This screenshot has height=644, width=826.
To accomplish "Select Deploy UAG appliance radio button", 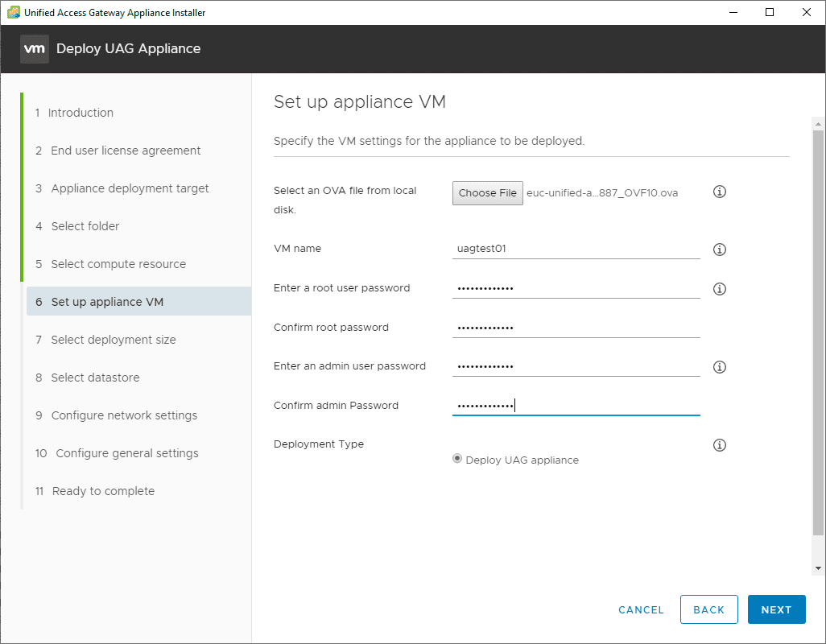I will point(457,459).
